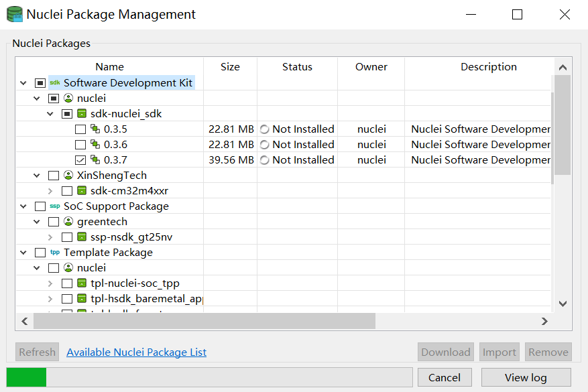Expand the tpl-hsdk_baremetal_app node
The height and width of the screenshot is (392, 588).
(x=50, y=299)
